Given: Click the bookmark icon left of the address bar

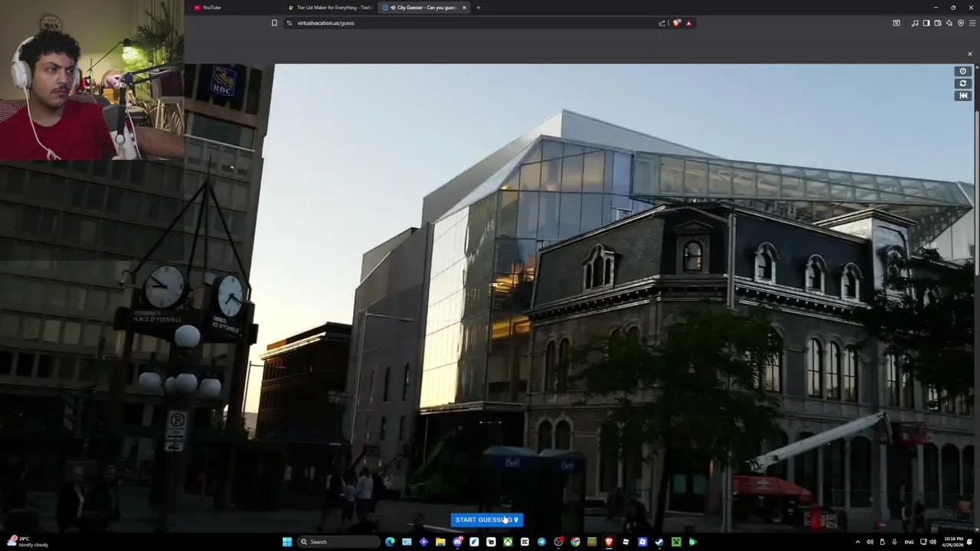Looking at the screenshot, I should tap(274, 23).
